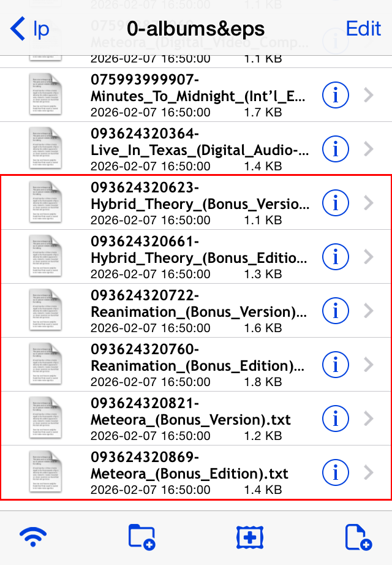The image size is (392, 565).
Task: Show info for 093624320364 Live_In_Texas file
Action: pyautogui.click(x=336, y=149)
